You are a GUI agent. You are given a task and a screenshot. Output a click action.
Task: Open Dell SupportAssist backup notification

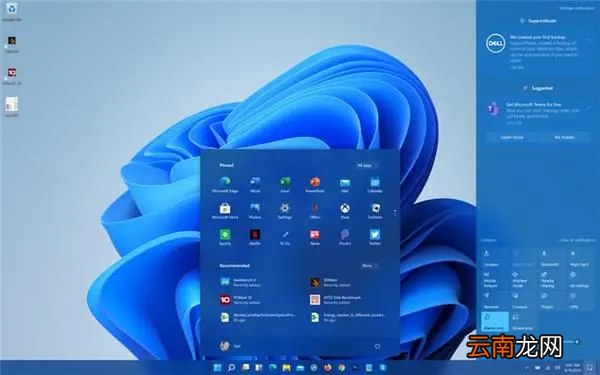tap(538, 52)
